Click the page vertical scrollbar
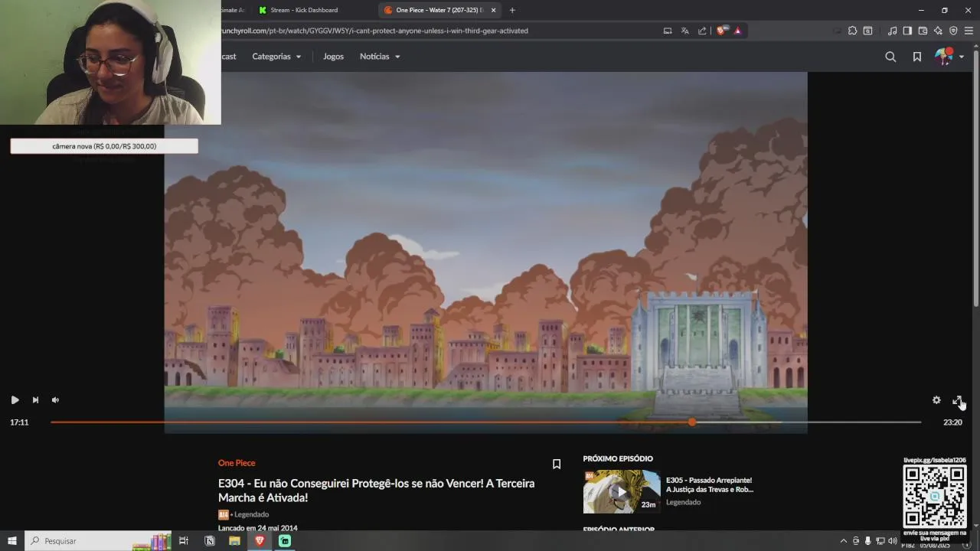This screenshot has height=551, width=980. tap(975, 180)
